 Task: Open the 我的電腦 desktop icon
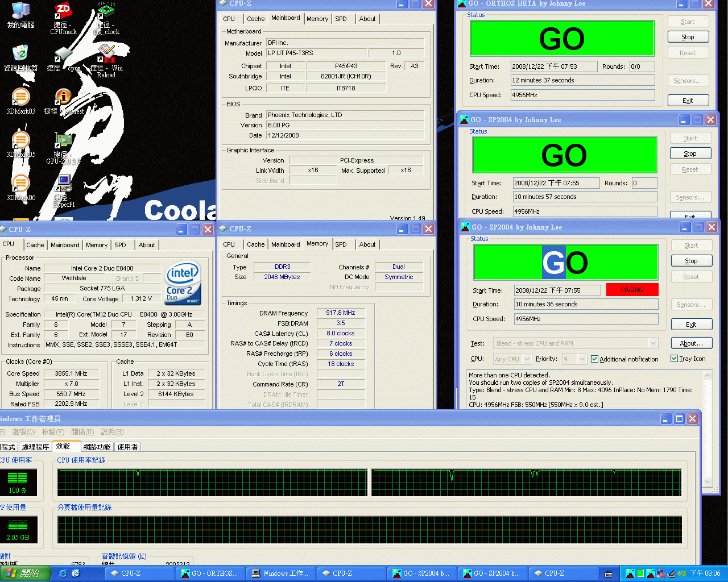[x=20, y=15]
